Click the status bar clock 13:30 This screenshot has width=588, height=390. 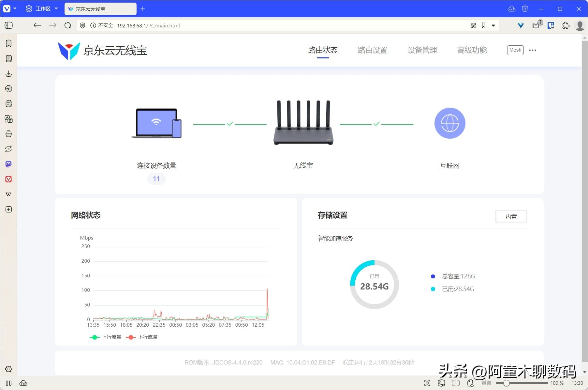pyautogui.click(x=577, y=383)
